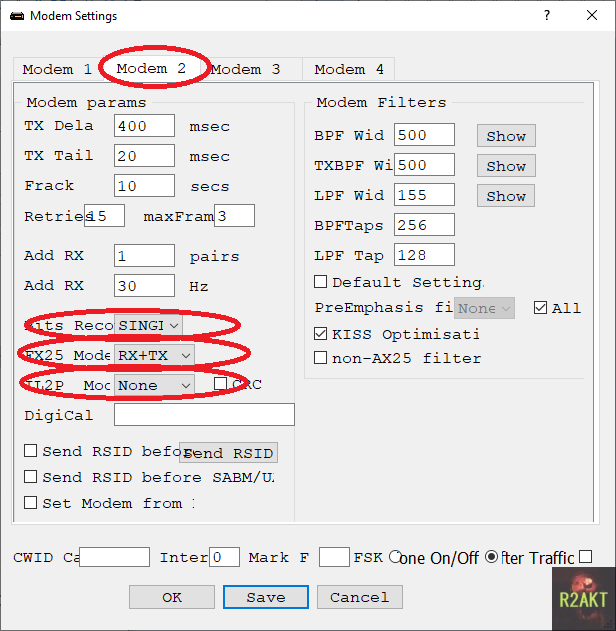Click the CWID Interval field

[x=224, y=557]
